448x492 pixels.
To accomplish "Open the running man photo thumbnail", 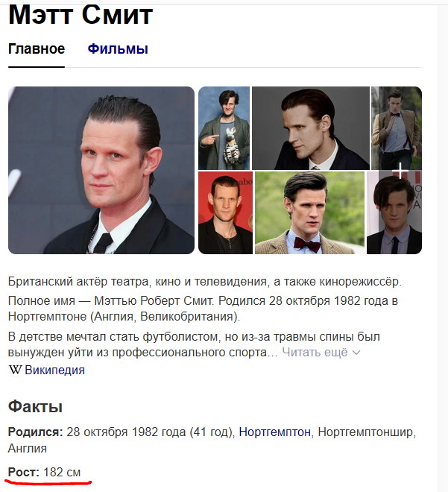I will [397, 128].
